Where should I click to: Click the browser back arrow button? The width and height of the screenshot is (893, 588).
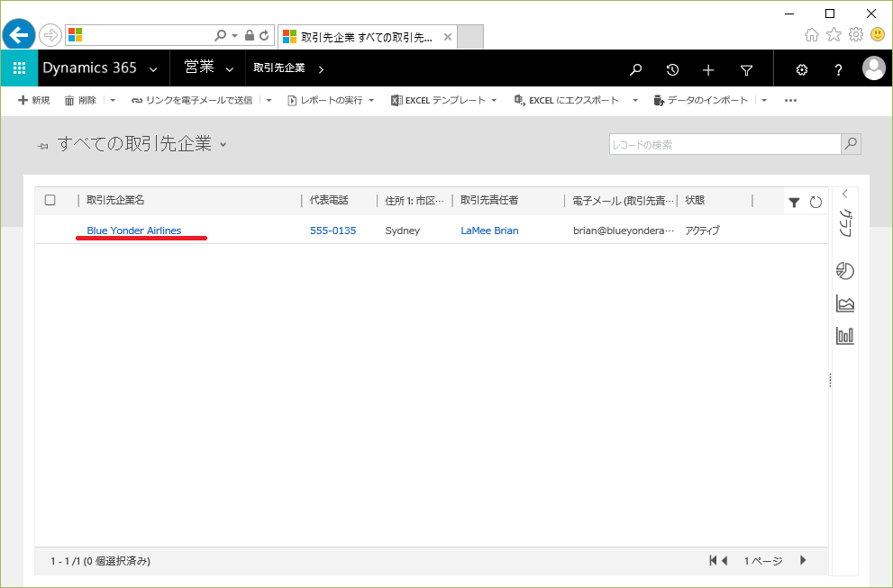[x=19, y=35]
